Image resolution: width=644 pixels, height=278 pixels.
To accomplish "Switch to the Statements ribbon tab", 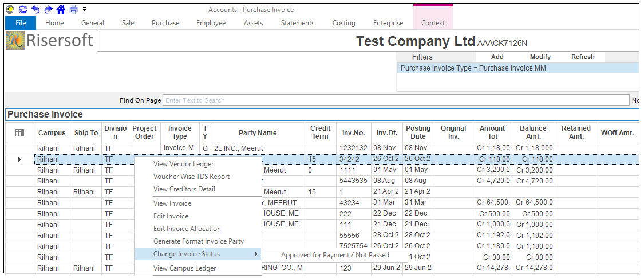I will pos(297,23).
